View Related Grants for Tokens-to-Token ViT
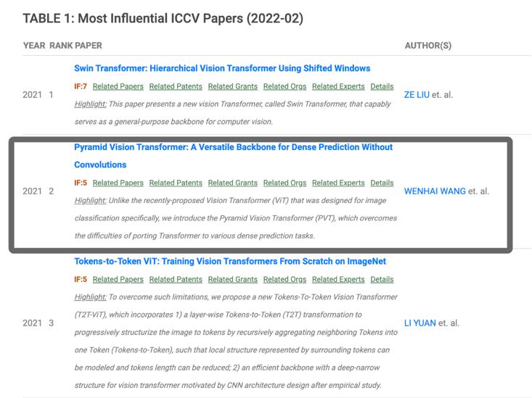 (x=232, y=279)
